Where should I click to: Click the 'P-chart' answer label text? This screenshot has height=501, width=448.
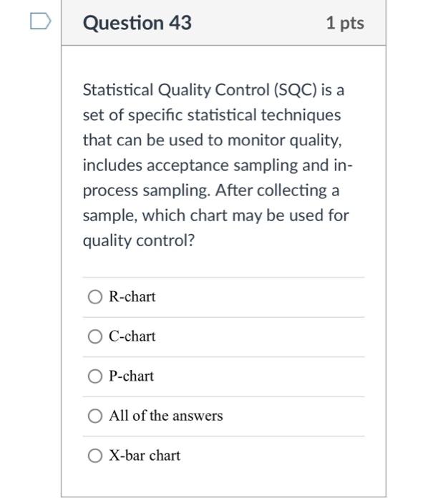[x=132, y=376]
